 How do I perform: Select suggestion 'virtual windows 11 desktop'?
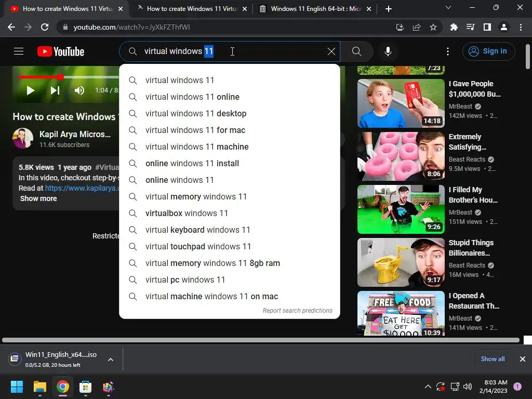click(229, 113)
